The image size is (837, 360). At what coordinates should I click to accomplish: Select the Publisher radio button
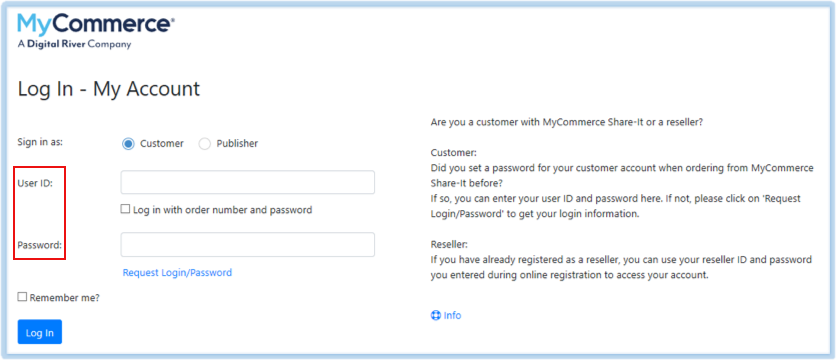click(204, 144)
